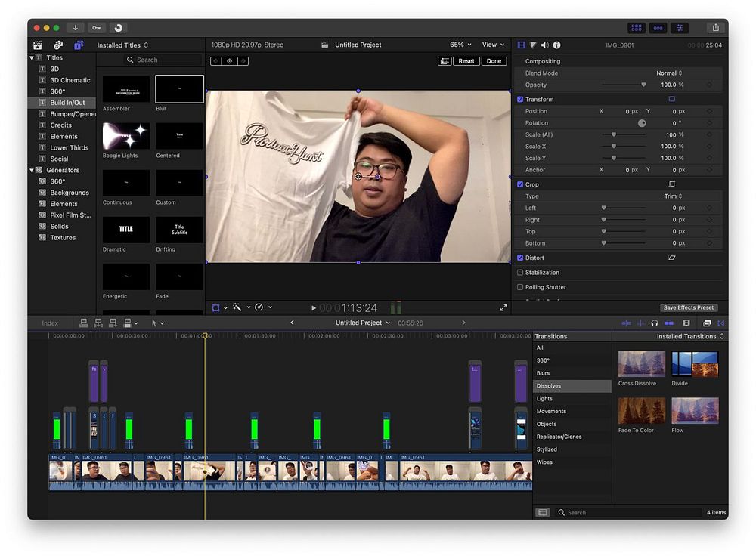
Task: Click the Share export icon
Action: (x=715, y=28)
